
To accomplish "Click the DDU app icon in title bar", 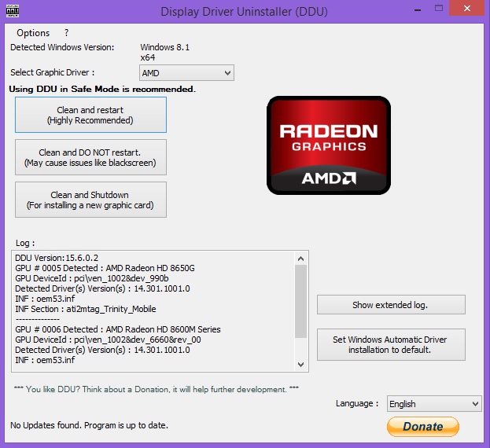I will coord(13,11).
